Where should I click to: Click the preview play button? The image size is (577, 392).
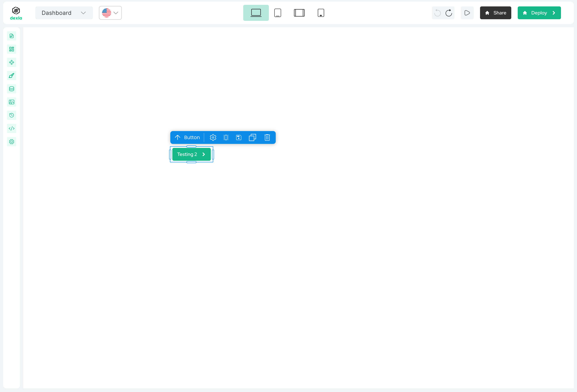(x=467, y=13)
